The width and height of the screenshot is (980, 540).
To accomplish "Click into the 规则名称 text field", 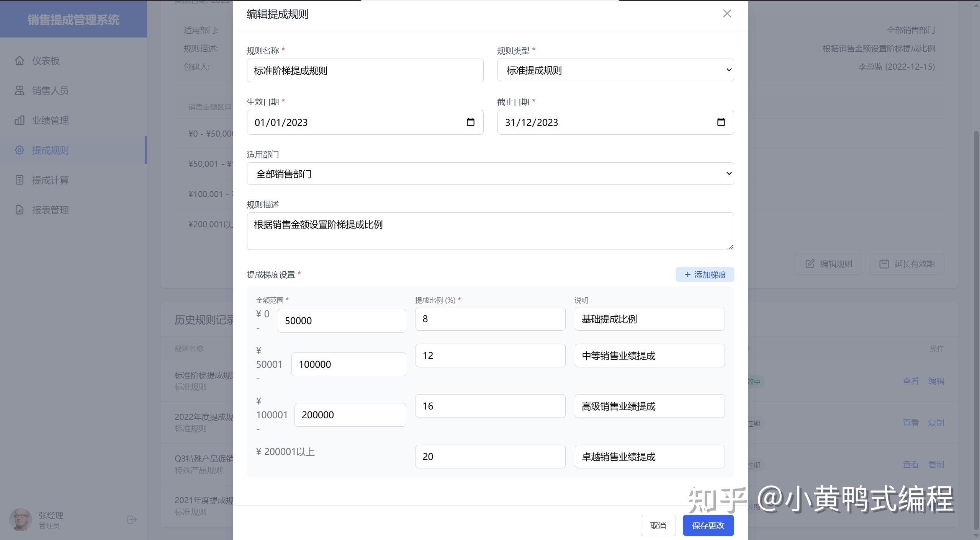I will [365, 70].
